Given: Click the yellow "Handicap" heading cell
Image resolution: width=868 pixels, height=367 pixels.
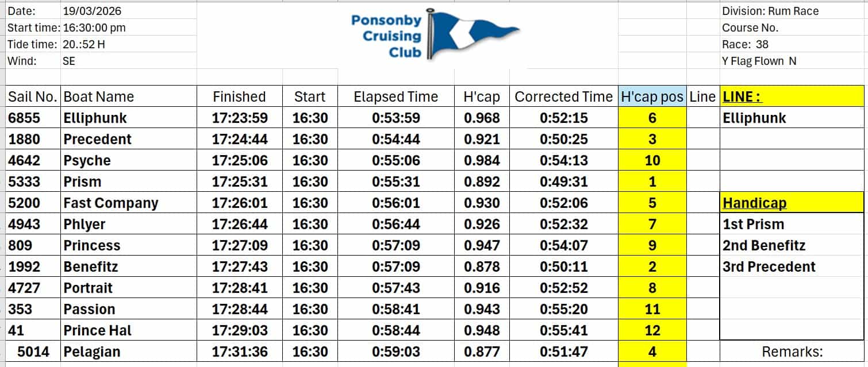Looking at the screenshot, I should [792, 203].
